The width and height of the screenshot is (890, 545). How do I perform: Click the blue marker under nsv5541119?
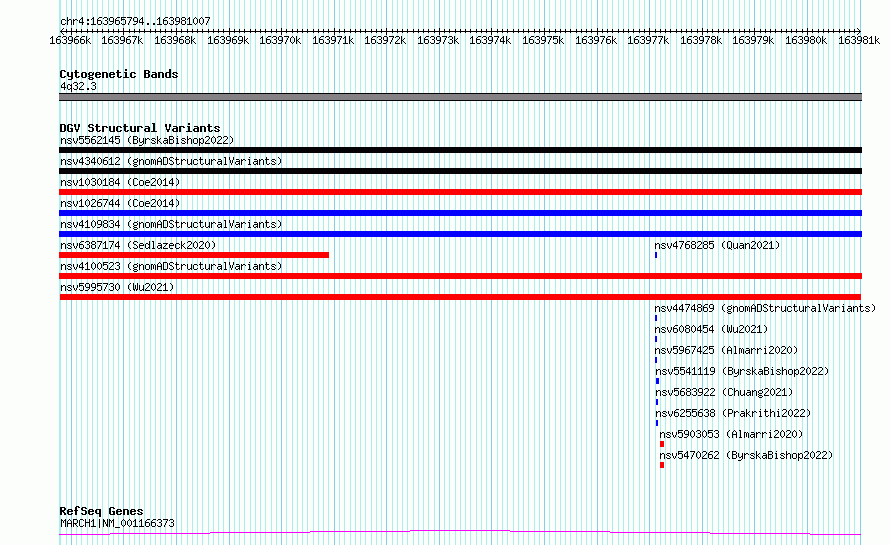click(657, 381)
